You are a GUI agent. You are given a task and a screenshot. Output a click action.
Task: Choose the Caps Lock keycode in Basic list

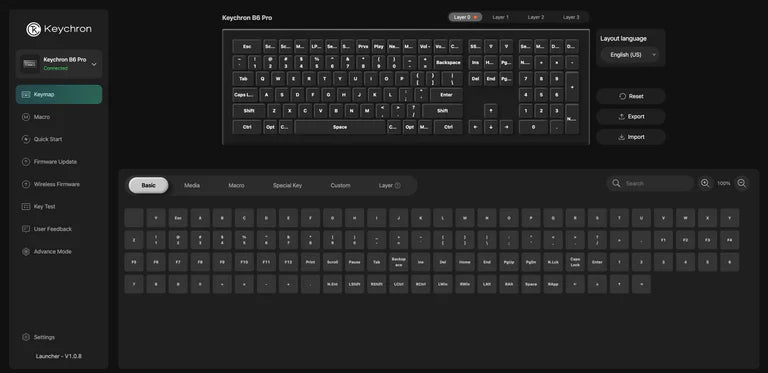pos(575,262)
